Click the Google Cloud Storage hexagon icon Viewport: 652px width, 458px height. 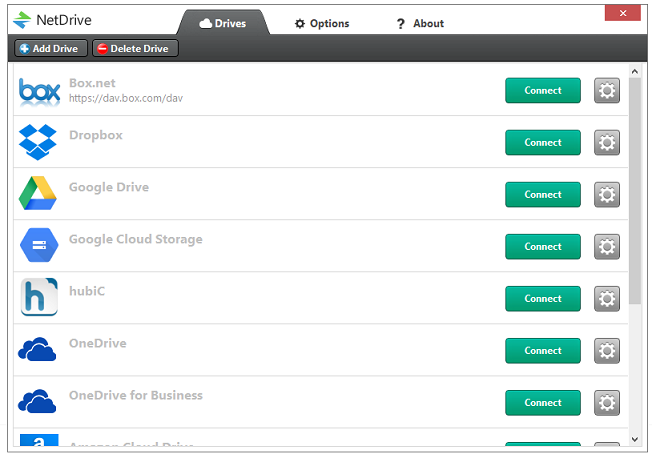[39, 246]
